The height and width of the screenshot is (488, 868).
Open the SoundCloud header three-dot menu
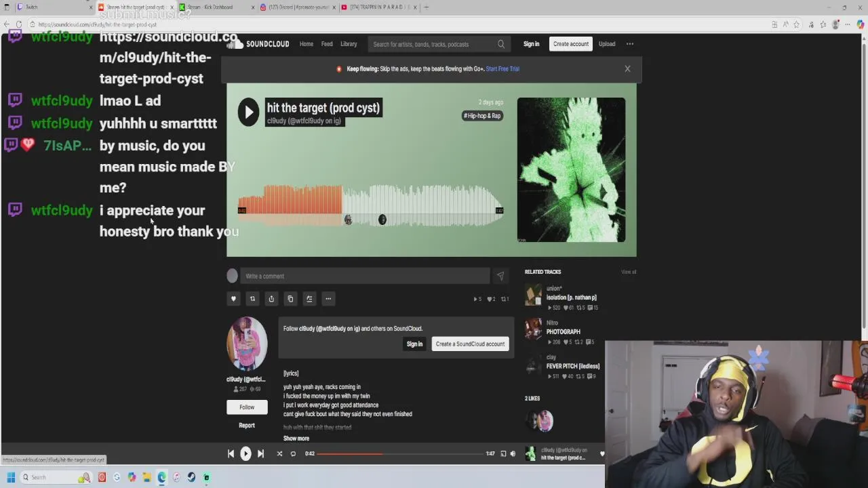pyautogui.click(x=630, y=44)
